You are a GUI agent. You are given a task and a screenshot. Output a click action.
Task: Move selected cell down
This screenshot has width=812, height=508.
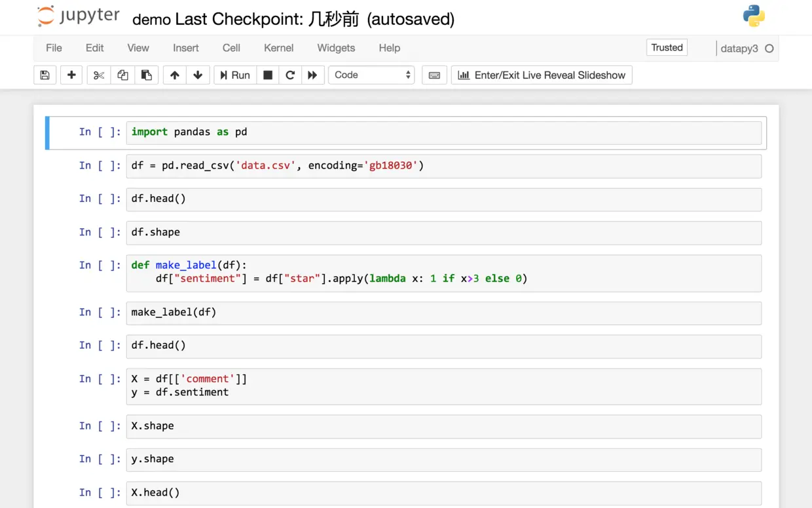(x=198, y=75)
